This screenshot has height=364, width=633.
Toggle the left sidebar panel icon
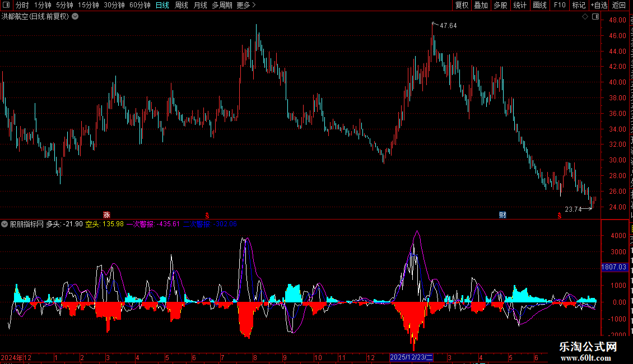click(6, 5)
